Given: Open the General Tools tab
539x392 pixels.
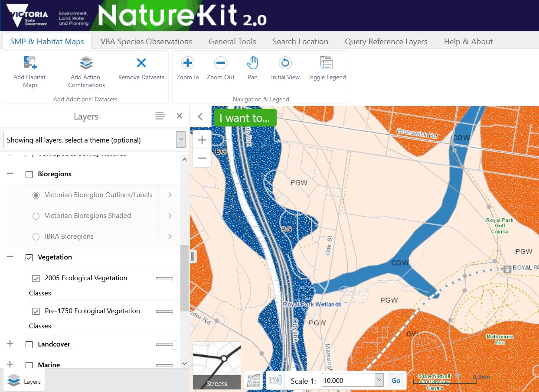Looking at the screenshot, I should point(232,42).
